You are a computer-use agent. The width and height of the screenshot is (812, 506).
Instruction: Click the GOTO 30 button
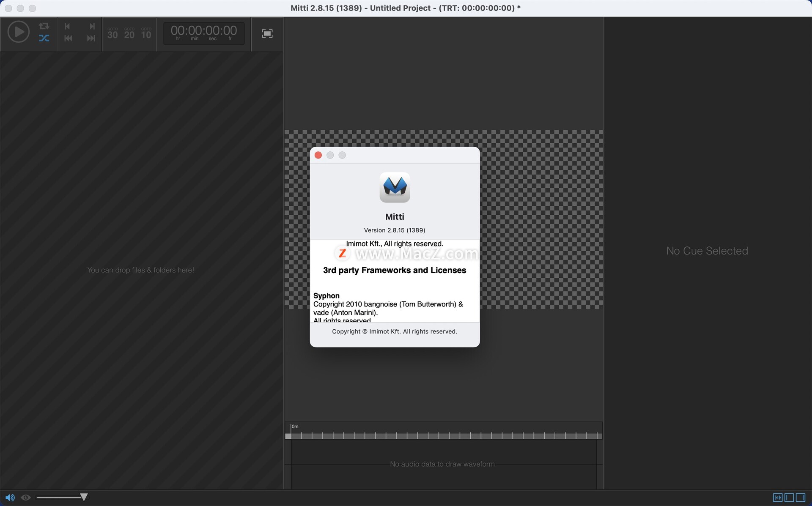[x=112, y=33]
